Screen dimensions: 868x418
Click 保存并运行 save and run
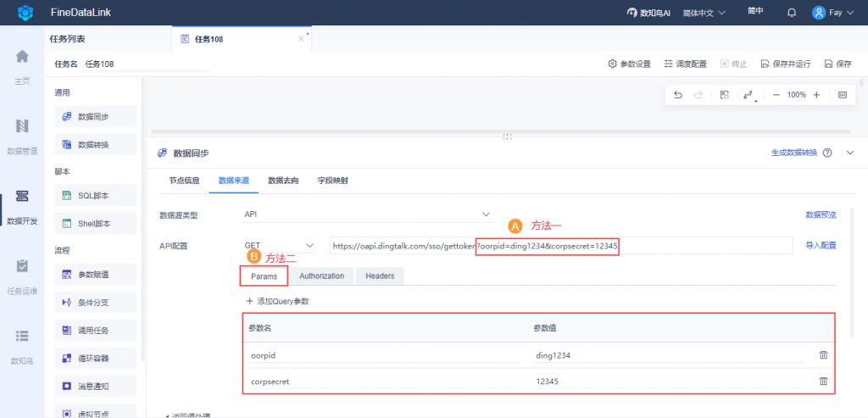point(786,64)
